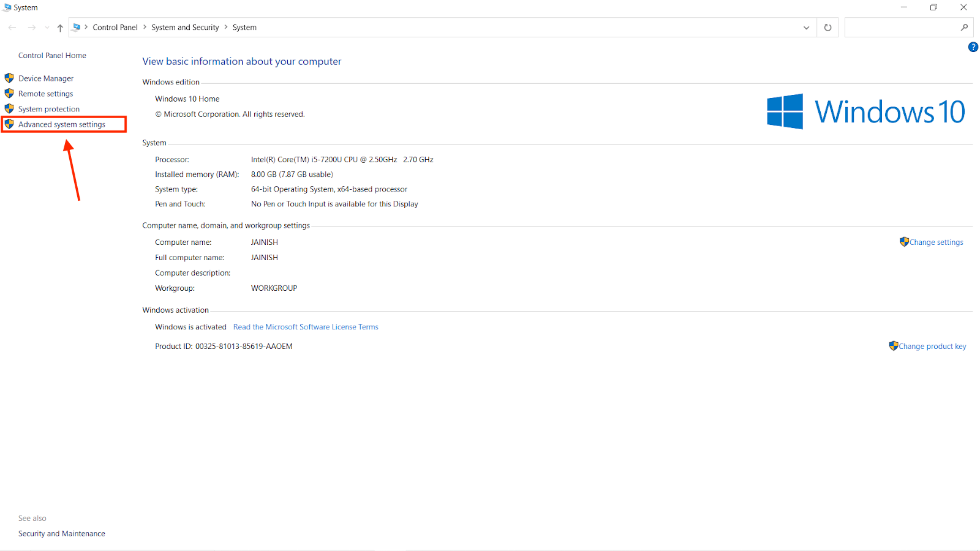
Task: Click Change settings link
Action: (x=936, y=242)
